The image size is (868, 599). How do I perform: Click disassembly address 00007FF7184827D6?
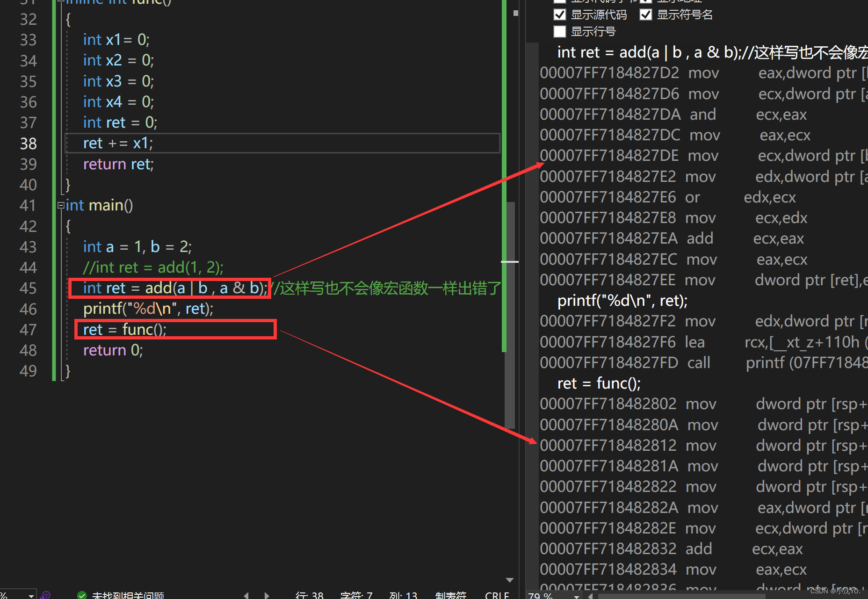pyautogui.click(x=609, y=94)
